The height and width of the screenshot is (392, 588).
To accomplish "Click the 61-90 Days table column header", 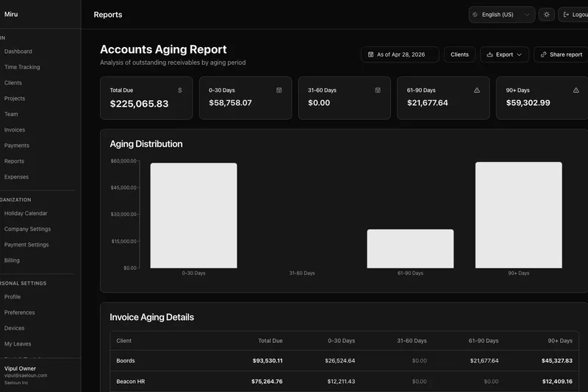I will (x=484, y=341).
